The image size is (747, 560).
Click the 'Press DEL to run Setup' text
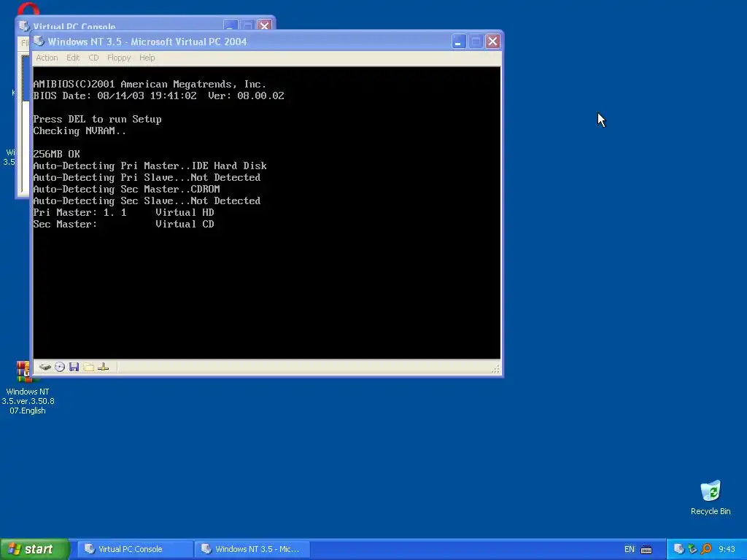[97, 119]
